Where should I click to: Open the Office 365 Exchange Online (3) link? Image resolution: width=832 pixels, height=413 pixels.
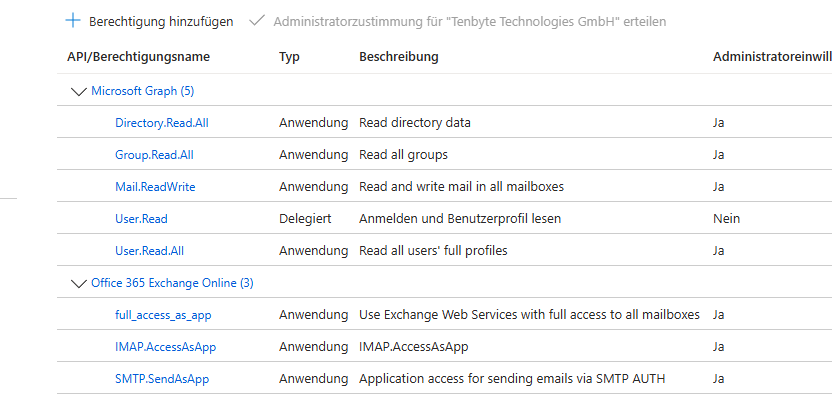point(172,283)
